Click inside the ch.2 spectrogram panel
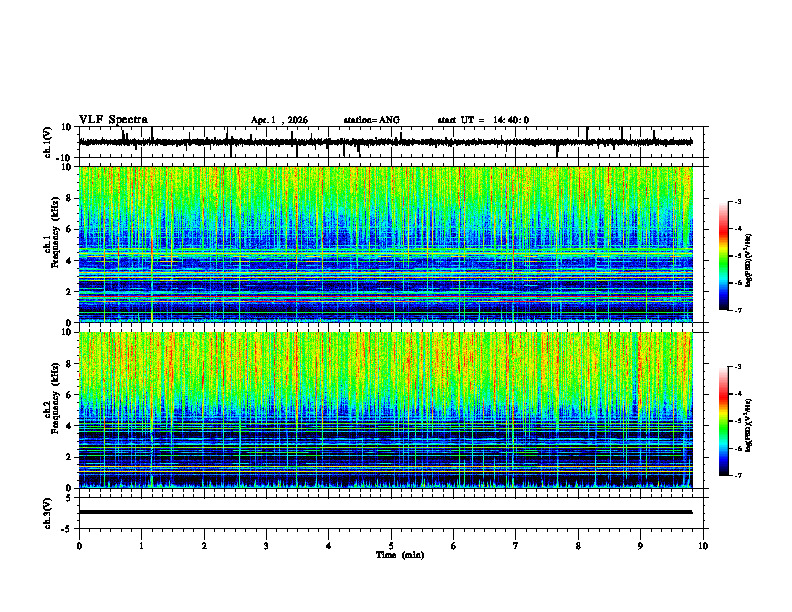Image resolution: width=792 pixels, height=612 pixels. (x=386, y=410)
